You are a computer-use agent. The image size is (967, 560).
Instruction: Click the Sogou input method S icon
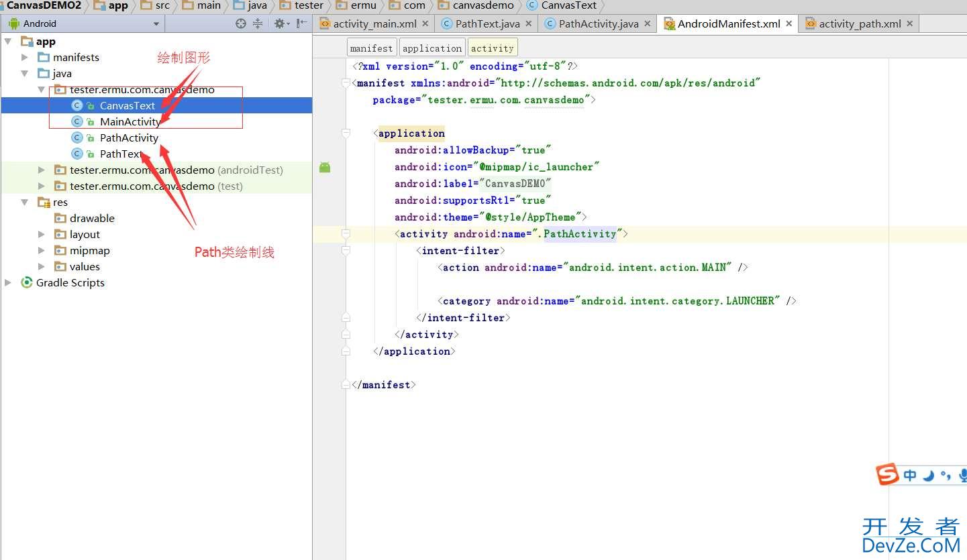point(887,475)
